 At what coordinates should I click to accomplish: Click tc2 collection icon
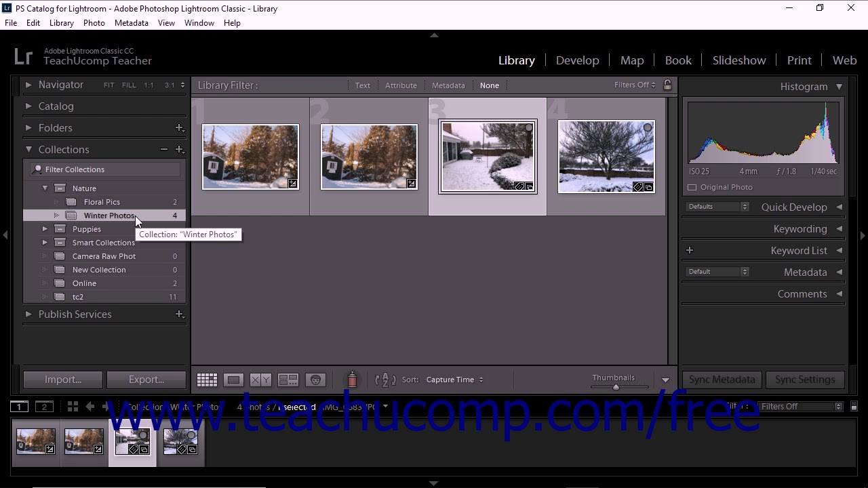click(60, 297)
